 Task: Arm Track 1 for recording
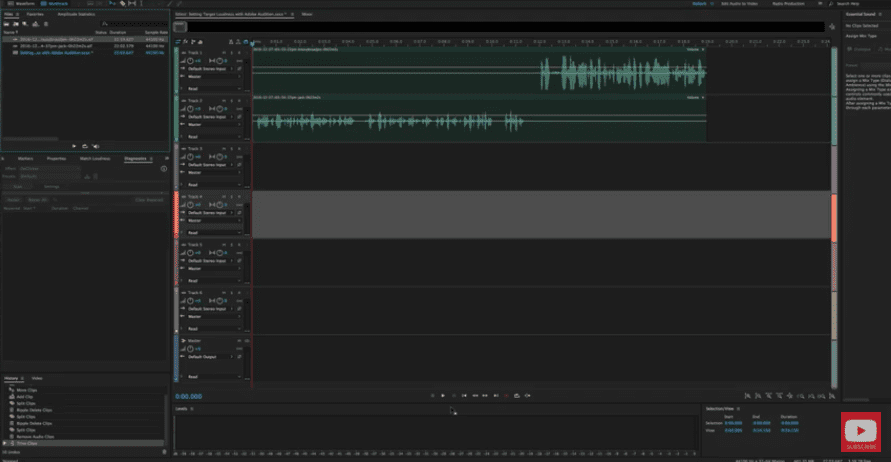(239, 52)
